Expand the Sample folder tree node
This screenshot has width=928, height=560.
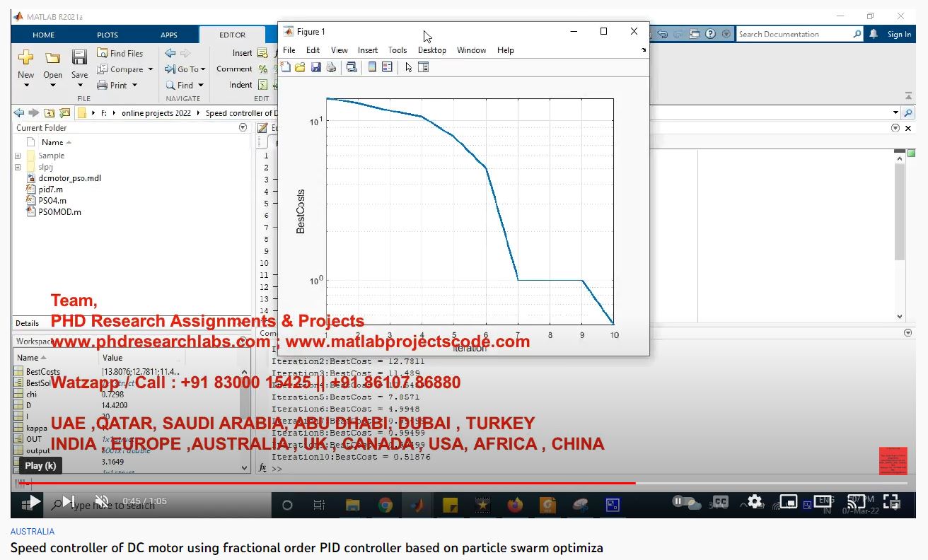(x=18, y=156)
